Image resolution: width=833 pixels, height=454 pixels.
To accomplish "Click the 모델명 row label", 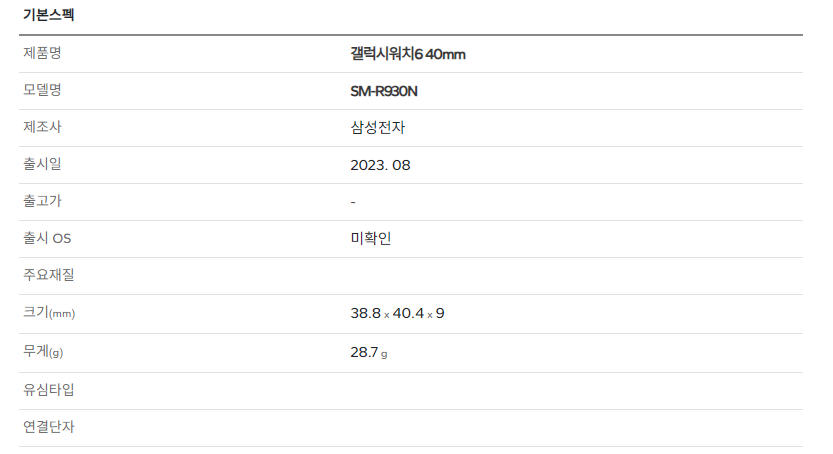I will point(42,90).
